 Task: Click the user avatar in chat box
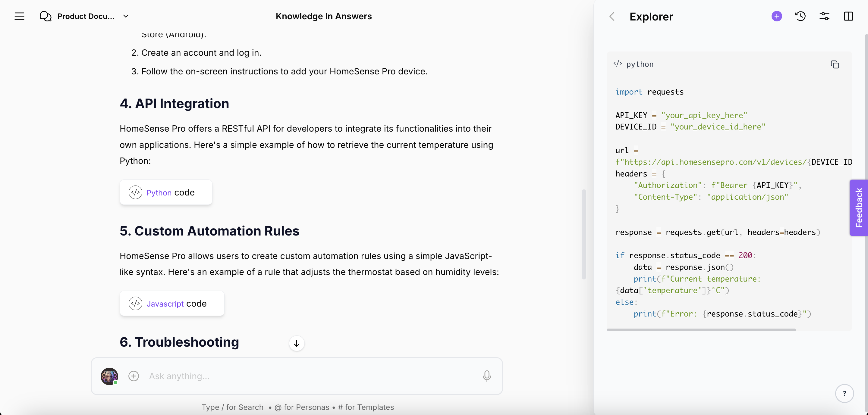pyautogui.click(x=109, y=376)
